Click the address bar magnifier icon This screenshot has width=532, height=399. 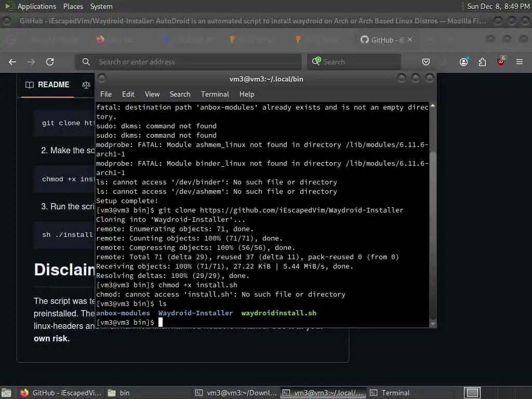coord(86,62)
